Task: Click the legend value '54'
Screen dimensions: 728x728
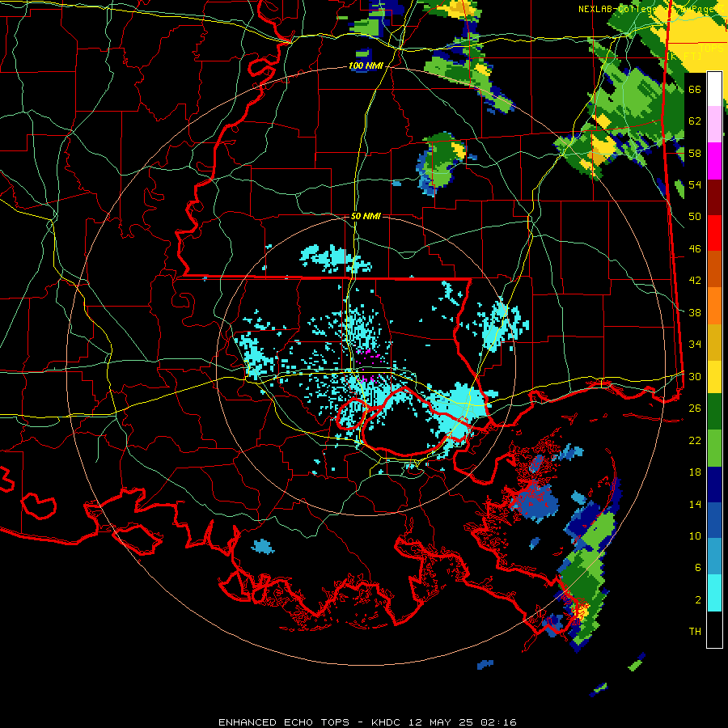Action: tap(695, 184)
